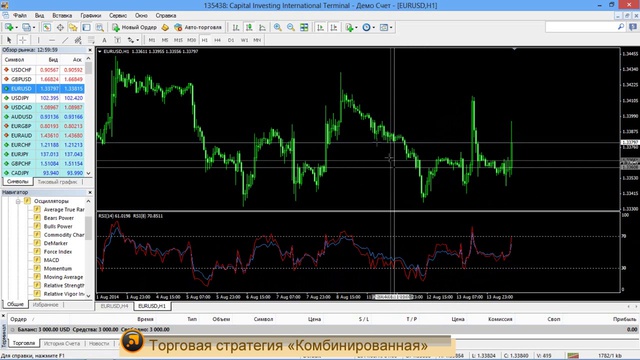Select the H1 timeframe button

[x=204, y=40]
